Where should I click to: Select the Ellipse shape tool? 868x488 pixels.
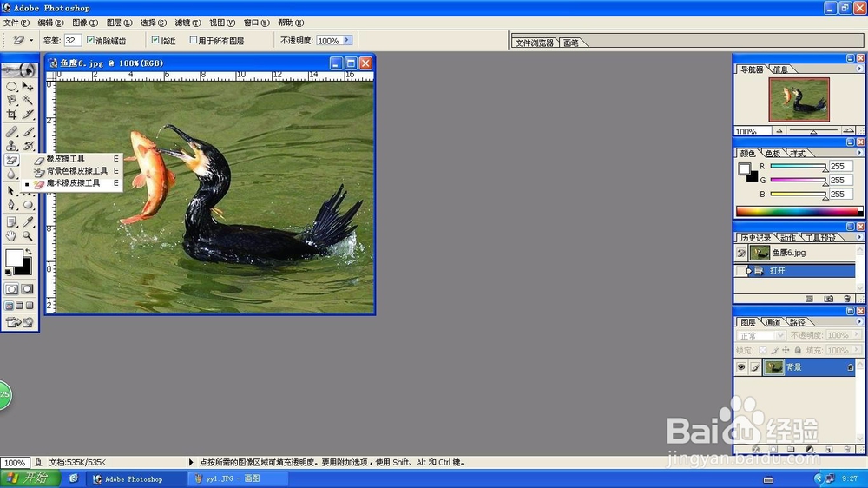pos(28,205)
